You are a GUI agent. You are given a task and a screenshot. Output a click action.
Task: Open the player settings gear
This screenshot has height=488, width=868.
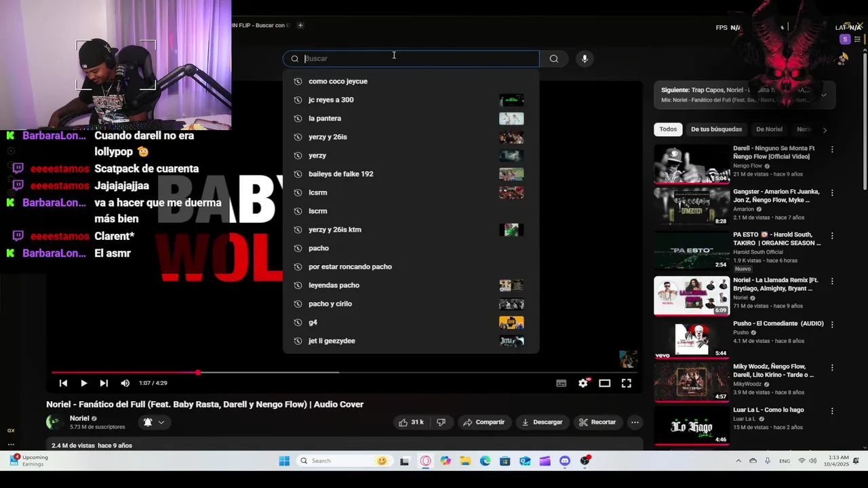(x=583, y=383)
